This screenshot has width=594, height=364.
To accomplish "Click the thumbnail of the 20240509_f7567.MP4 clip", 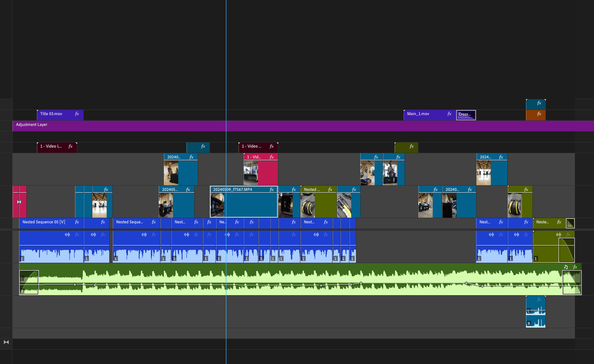I will 217,205.
